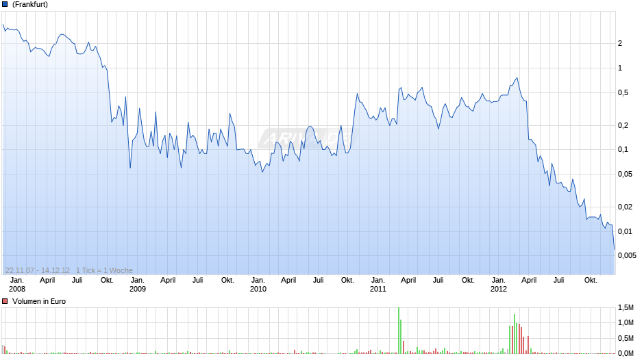Click the price axis value "0,005"
644x360 pixels.
point(627,255)
